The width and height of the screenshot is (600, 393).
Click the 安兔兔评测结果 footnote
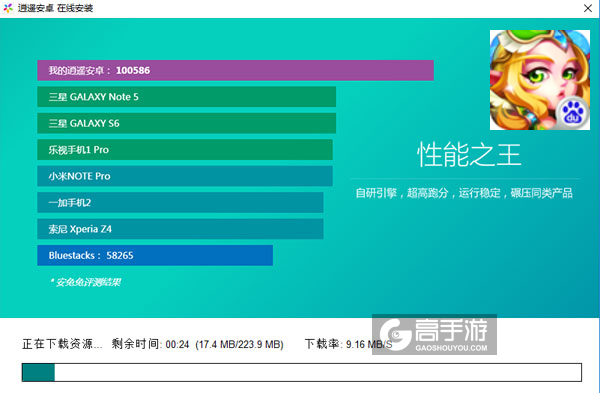[x=85, y=282]
